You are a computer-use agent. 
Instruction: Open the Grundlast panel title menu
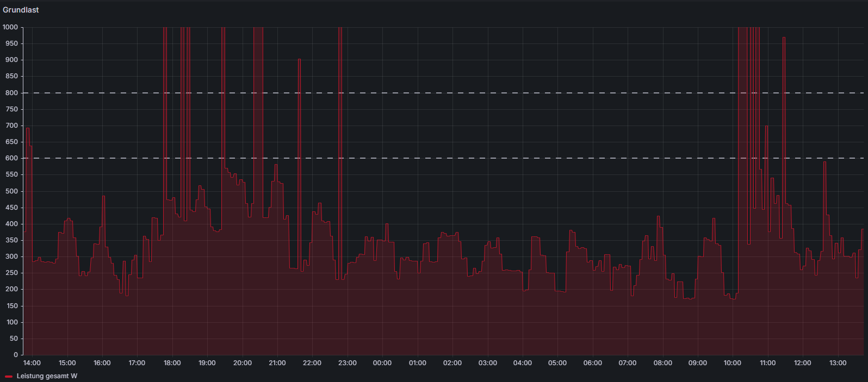(x=21, y=10)
